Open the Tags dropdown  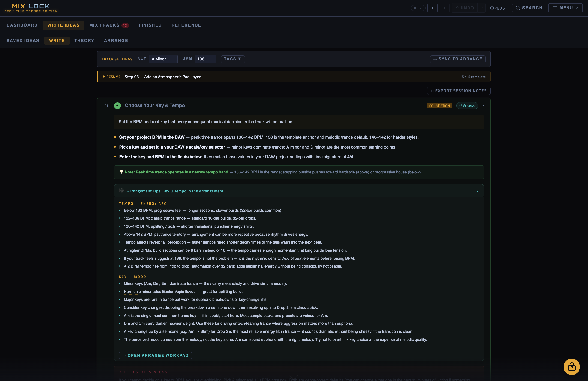click(x=232, y=59)
